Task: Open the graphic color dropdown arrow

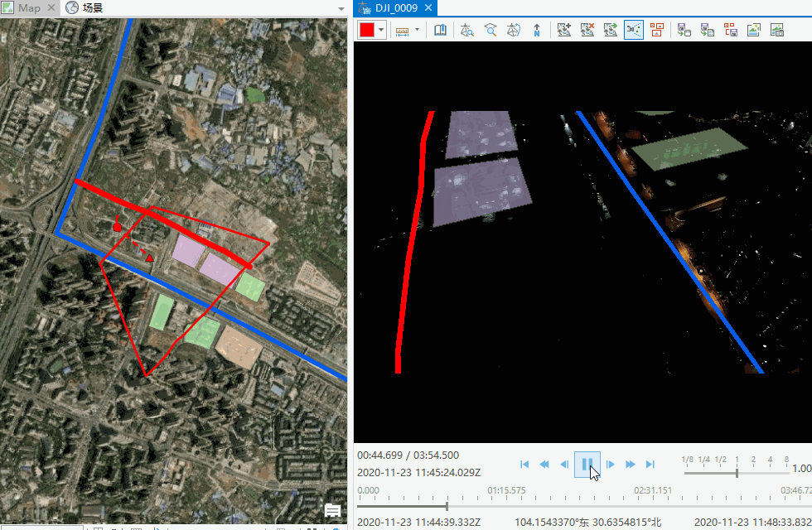Action: click(381, 30)
